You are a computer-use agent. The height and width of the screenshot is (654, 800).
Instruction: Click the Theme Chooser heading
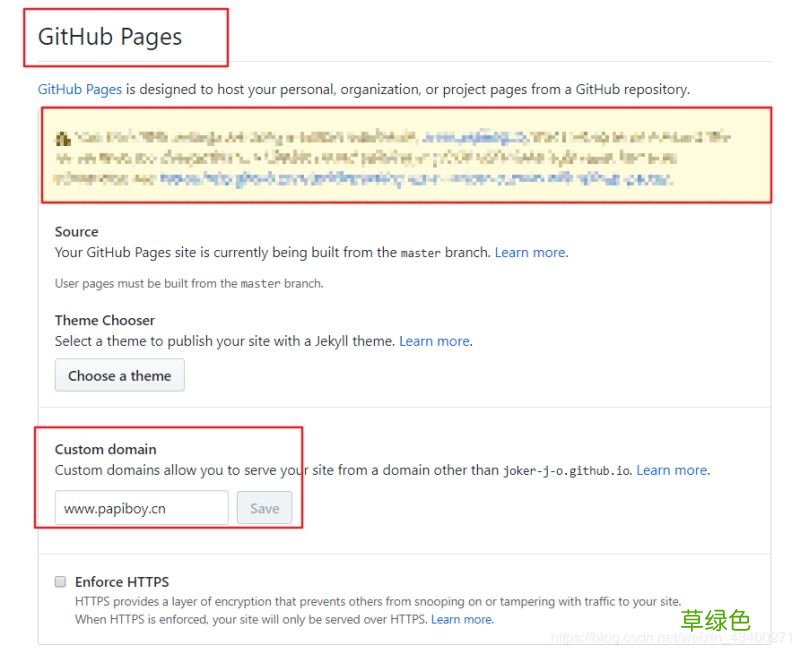[105, 320]
